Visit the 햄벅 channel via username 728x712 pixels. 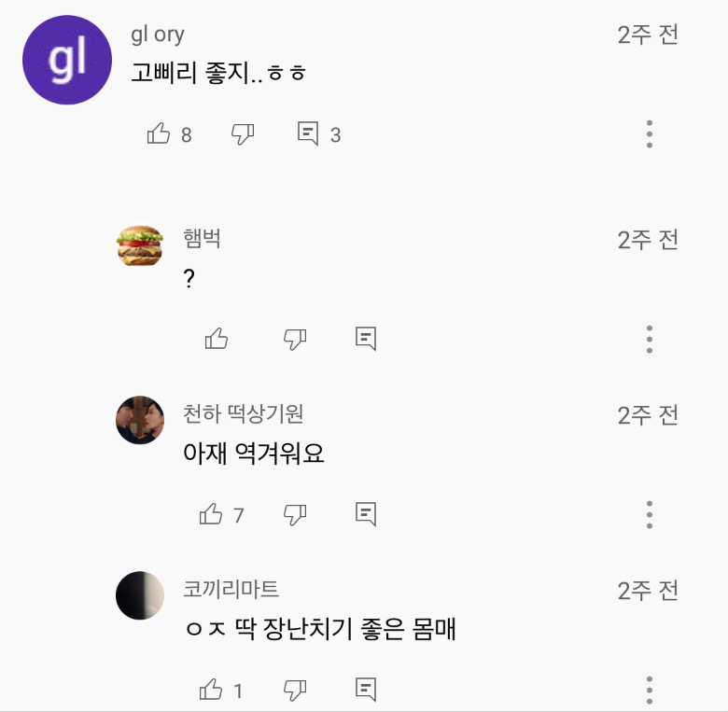203,239
